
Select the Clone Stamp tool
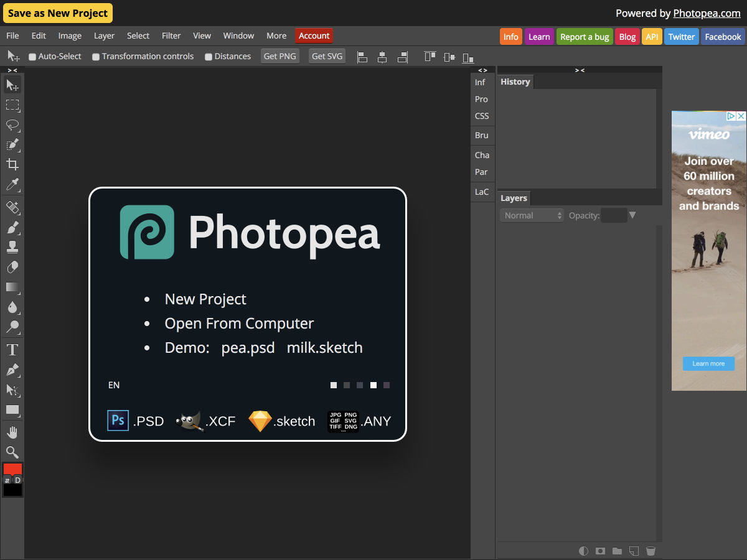[12, 247]
